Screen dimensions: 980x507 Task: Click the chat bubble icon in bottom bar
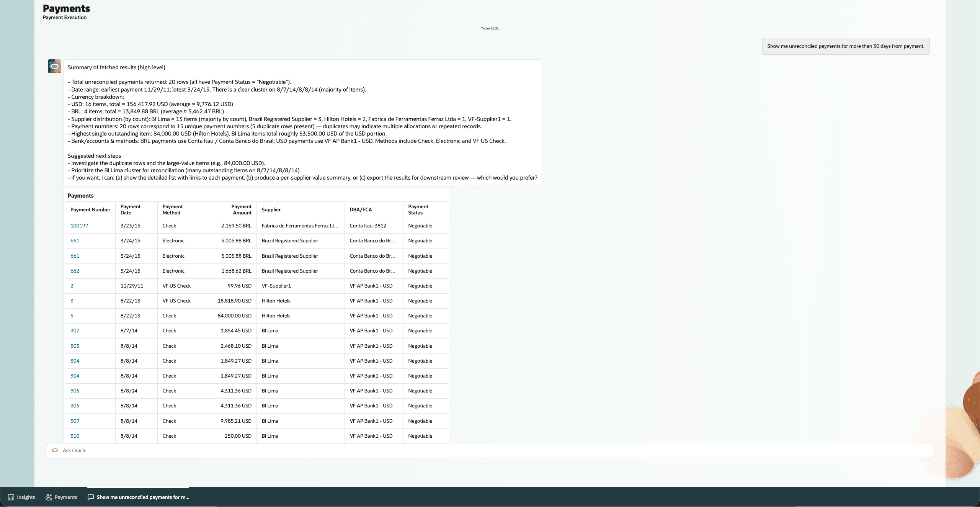91,497
